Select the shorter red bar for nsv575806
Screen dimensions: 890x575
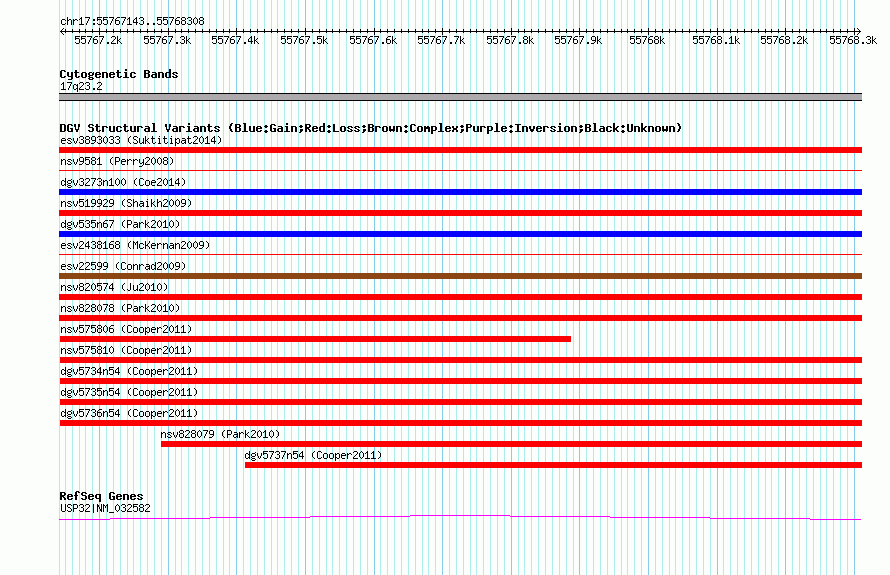[x=315, y=339]
